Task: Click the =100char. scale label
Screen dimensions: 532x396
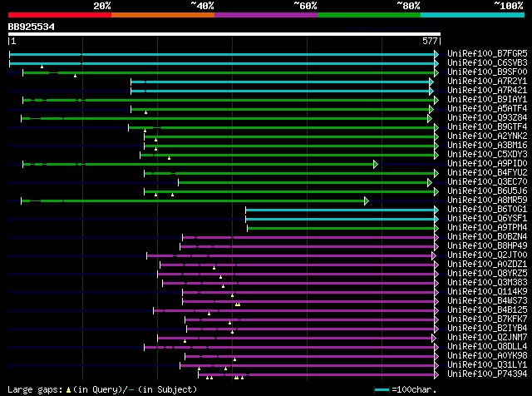Action: (414, 389)
